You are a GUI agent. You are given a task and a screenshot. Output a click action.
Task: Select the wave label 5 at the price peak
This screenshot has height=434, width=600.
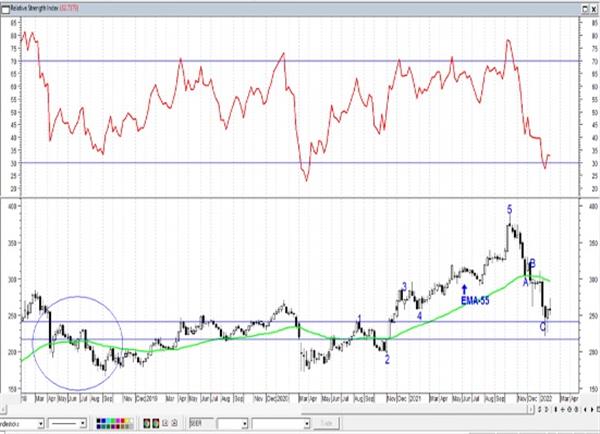click(x=509, y=210)
